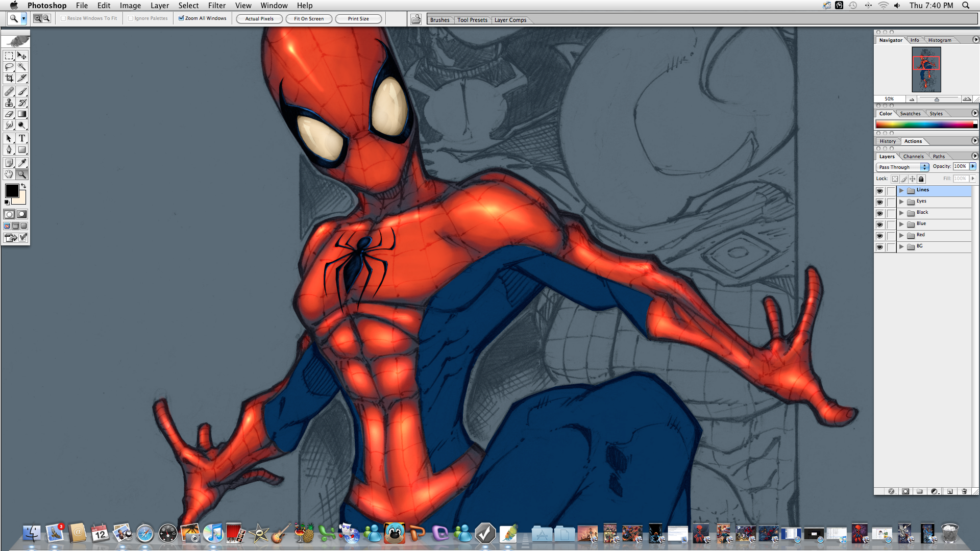This screenshot has height=551, width=980.
Task: Expand the Red layer group
Action: pyautogui.click(x=901, y=236)
